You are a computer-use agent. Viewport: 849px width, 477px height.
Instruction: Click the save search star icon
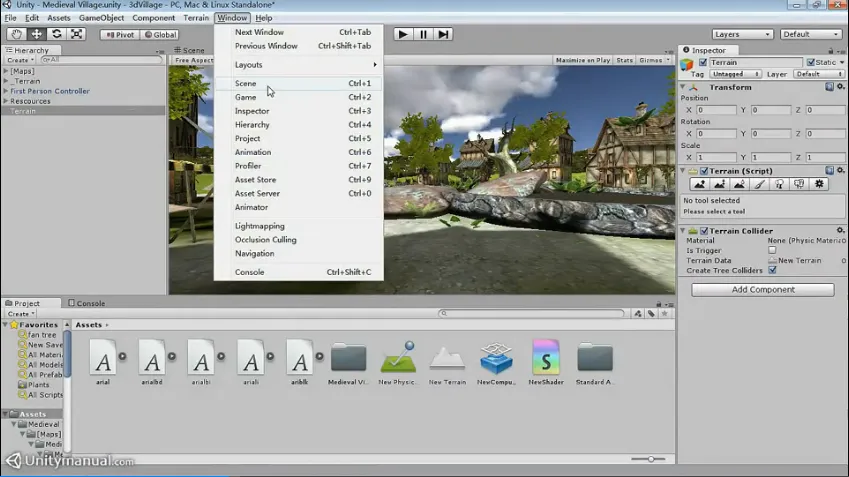(x=664, y=313)
